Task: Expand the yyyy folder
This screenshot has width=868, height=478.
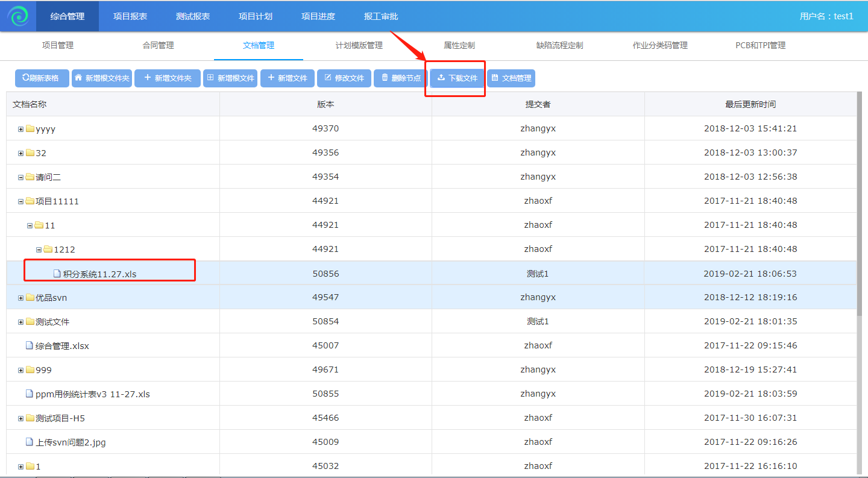Action: click(21, 129)
